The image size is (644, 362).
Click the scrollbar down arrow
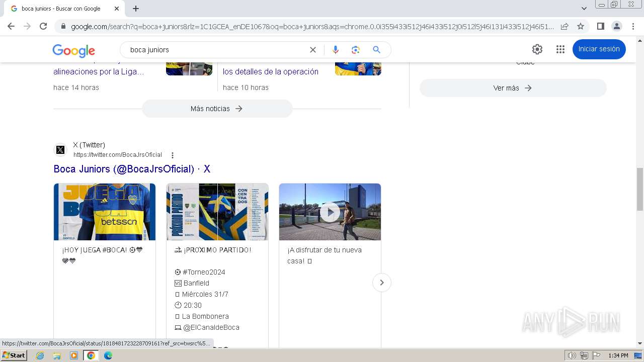pos(640,344)
